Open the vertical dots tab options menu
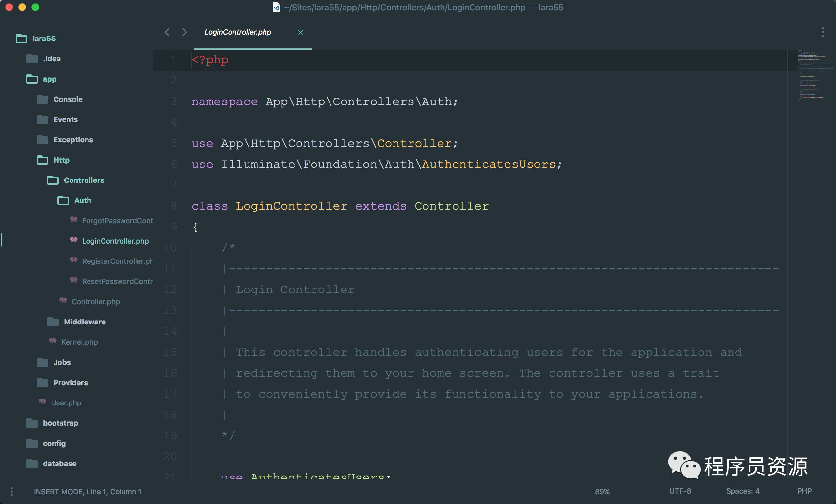This screenshot has height=504, width=836. (x=823, y=32)
